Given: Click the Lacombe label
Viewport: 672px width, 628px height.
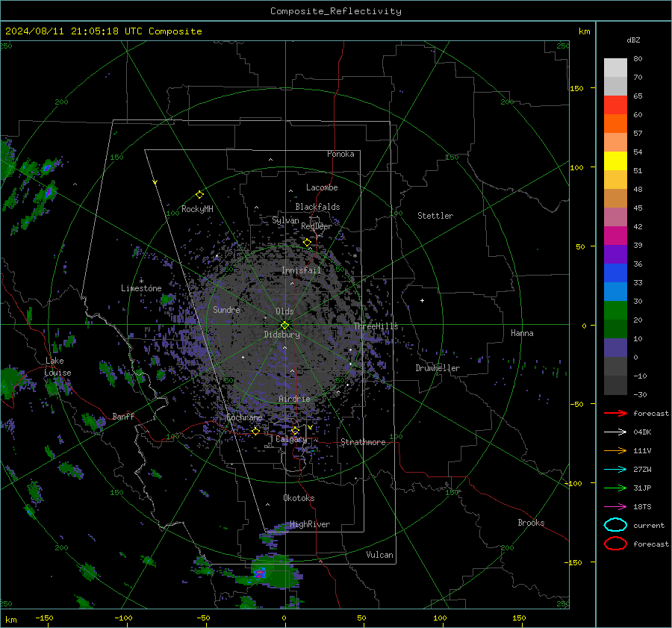Looking at the screenshot, I should [322, 187].
